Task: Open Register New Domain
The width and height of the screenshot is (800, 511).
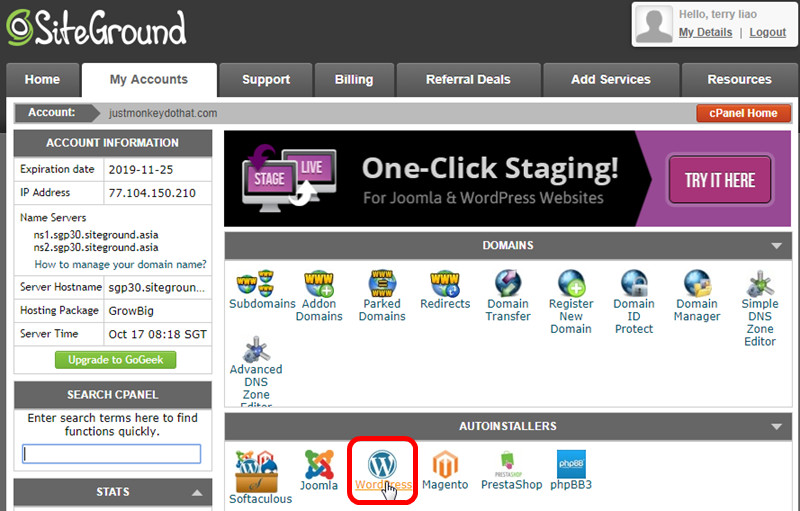Action: pyautogui.click(x=571, y=302)
